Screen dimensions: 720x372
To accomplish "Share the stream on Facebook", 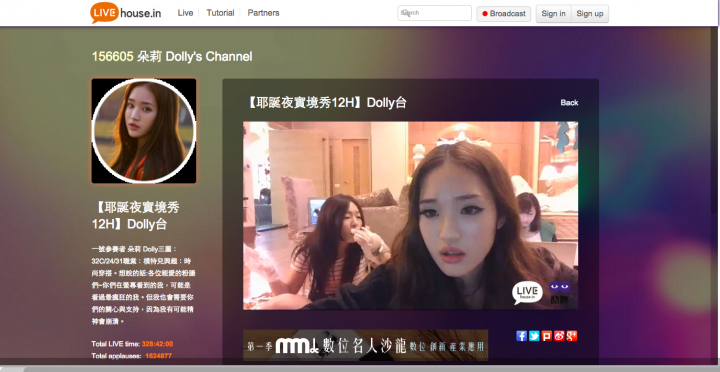I will coord(521,336).
